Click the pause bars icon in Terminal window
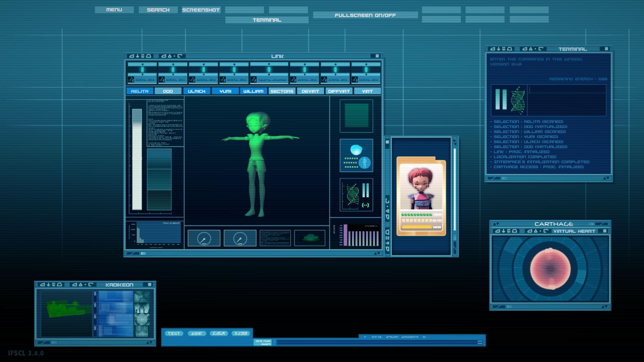Screen dimensions: 644x362 501,99
